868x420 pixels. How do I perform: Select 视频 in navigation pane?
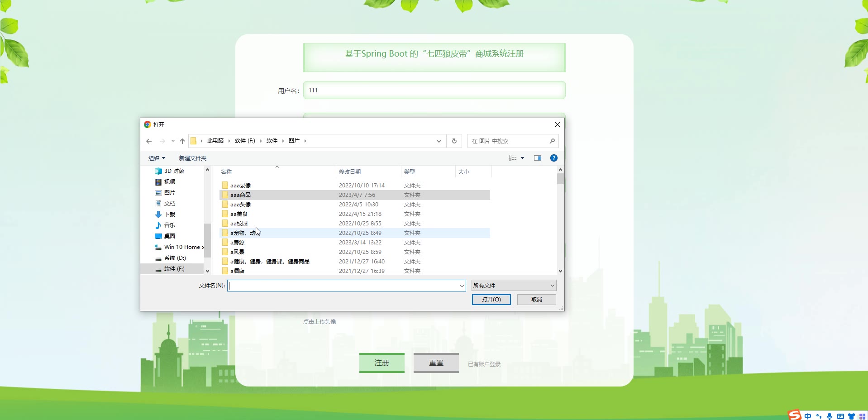(170, 182)
